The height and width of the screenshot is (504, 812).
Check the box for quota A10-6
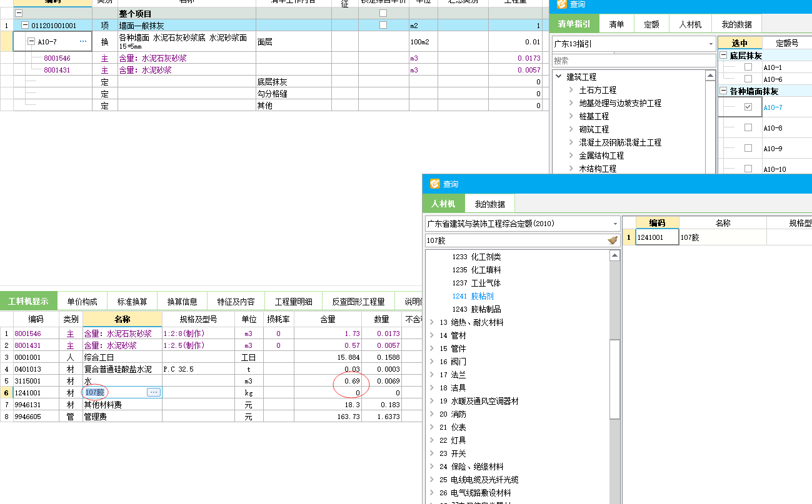point(748,79)
